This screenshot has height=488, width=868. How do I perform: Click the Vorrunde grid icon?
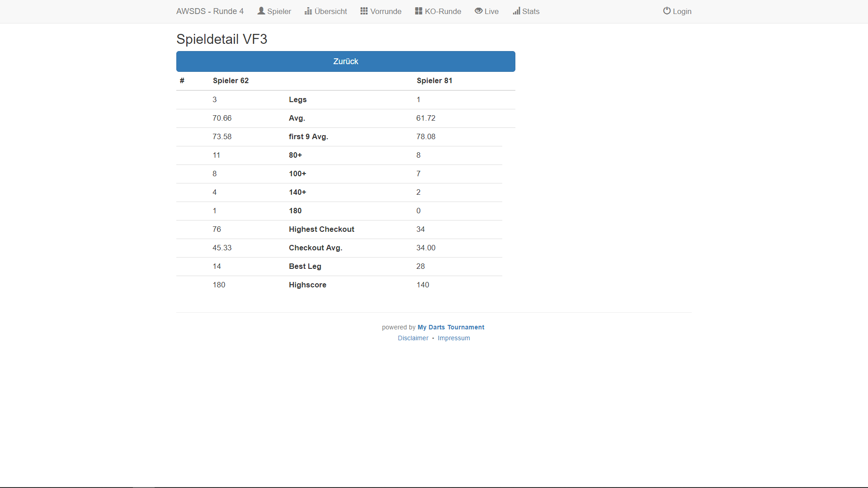pos(364,11)
